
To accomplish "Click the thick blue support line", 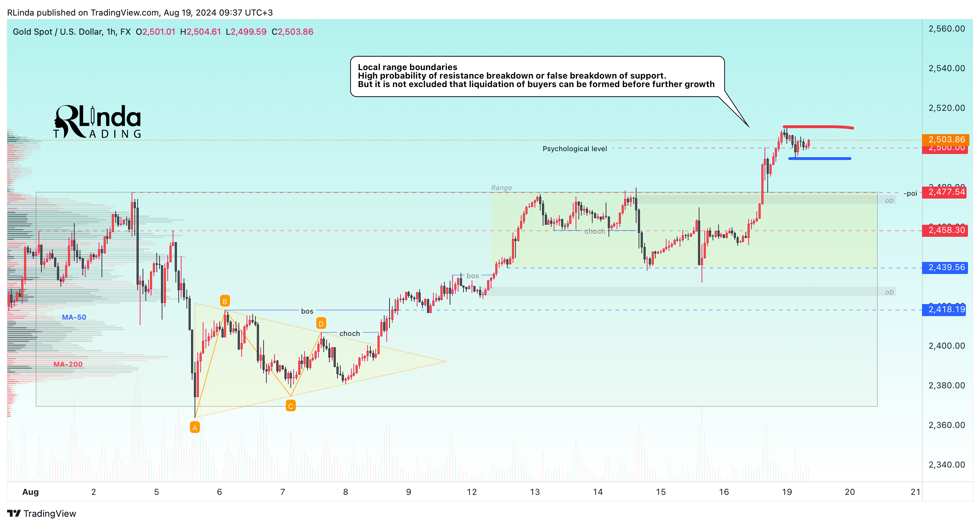I will [x=820, y=158].
